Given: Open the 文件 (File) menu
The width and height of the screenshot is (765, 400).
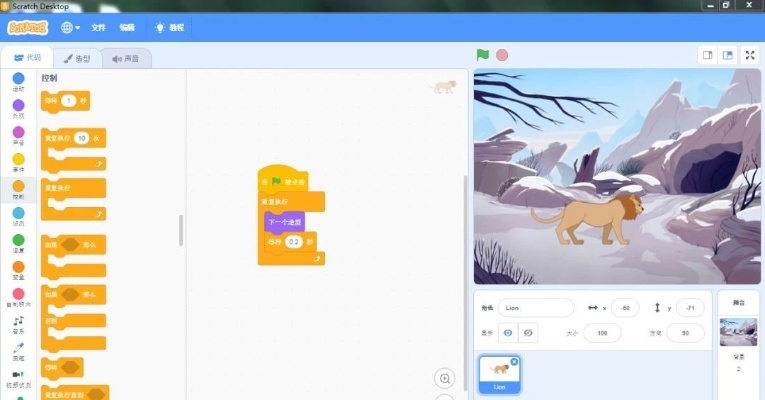Looking at the screenshot, I should pos(98,27).
